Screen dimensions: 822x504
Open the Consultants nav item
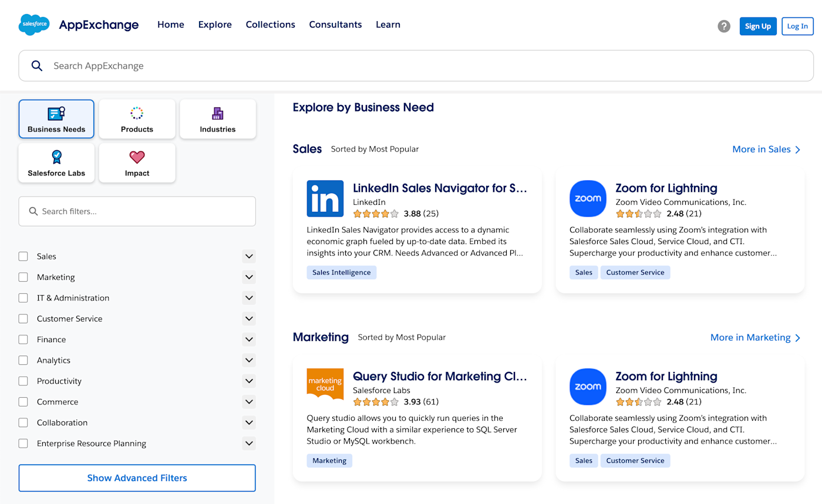(336, 25)
